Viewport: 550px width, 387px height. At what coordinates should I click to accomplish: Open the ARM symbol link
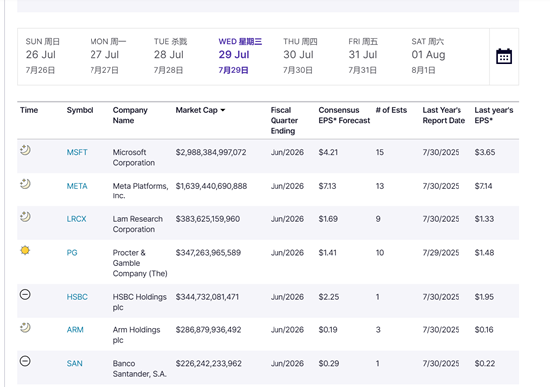pyautogui.click(x=75, y=330)
